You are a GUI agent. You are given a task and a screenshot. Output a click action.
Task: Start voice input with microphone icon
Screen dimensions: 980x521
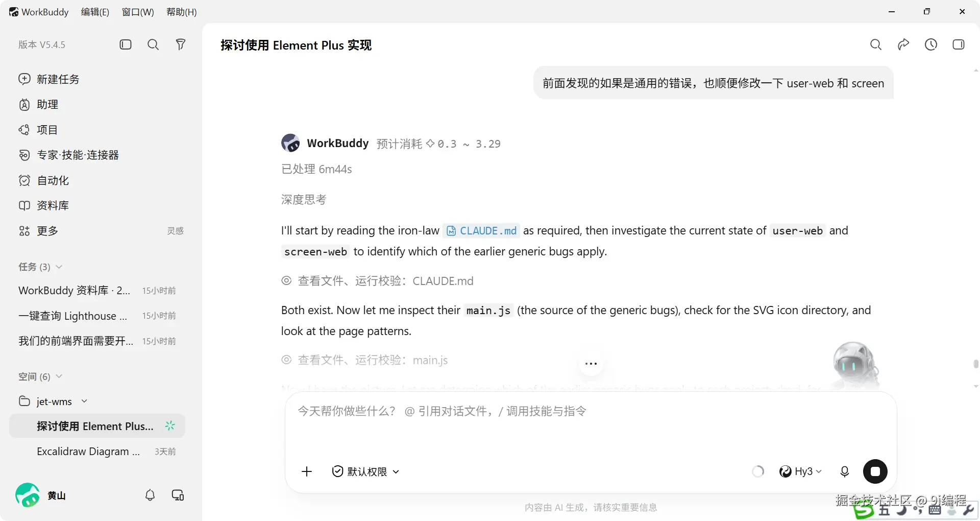845,471
